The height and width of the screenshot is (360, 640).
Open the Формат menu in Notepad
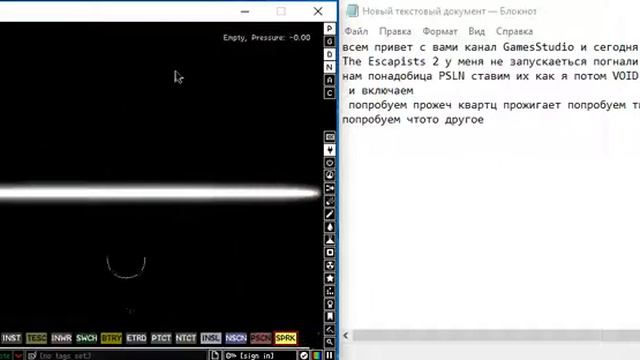tap(440, 31)
